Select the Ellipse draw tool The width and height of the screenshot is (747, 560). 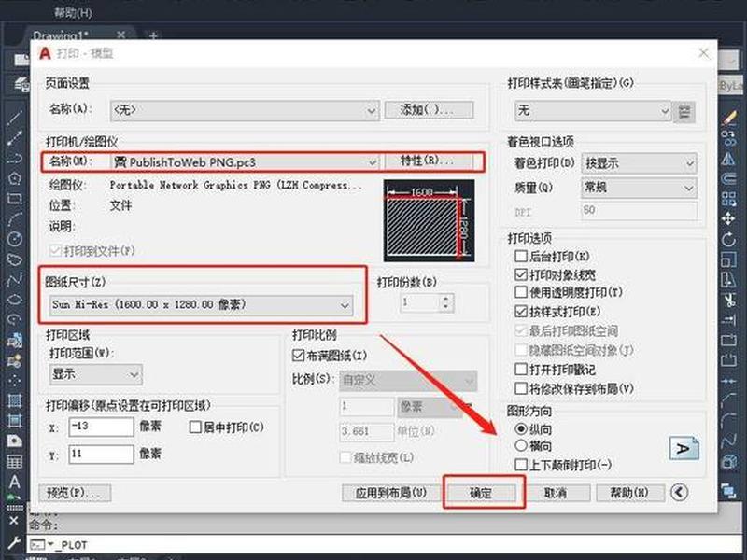coord(15,300)
